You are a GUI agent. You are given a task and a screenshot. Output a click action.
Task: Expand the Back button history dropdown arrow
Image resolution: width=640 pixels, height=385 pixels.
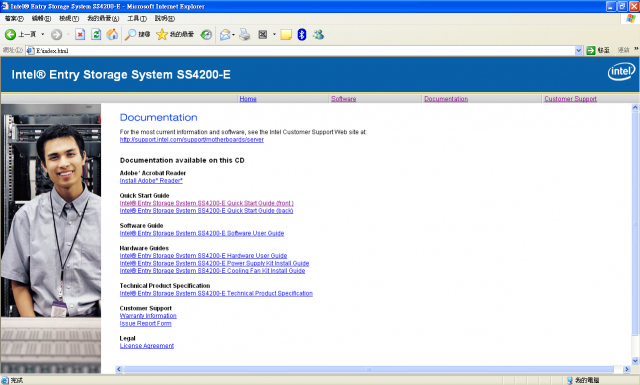[42, 35]
